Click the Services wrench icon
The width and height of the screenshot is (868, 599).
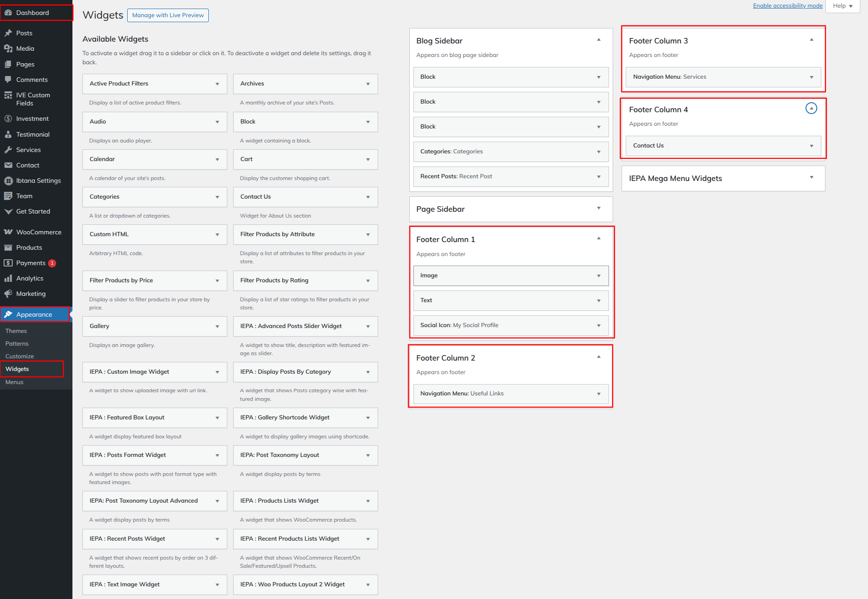click(8, 150)
